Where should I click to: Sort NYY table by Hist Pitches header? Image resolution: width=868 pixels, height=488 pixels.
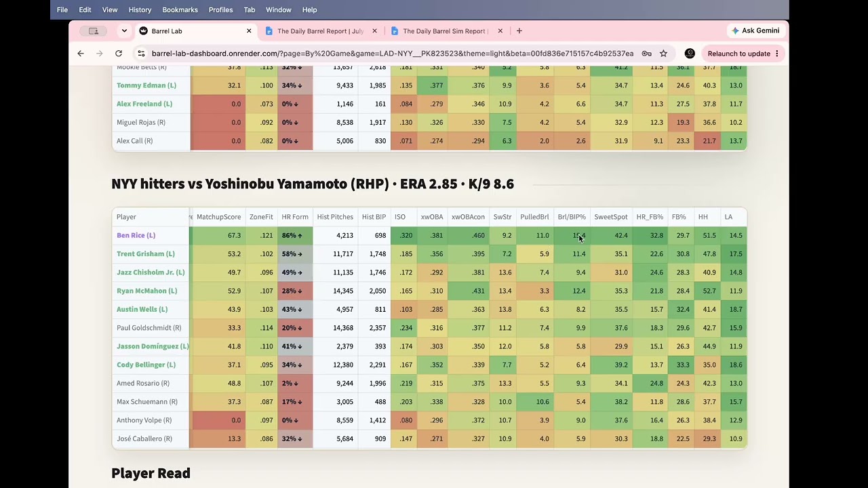click(335, 217)
